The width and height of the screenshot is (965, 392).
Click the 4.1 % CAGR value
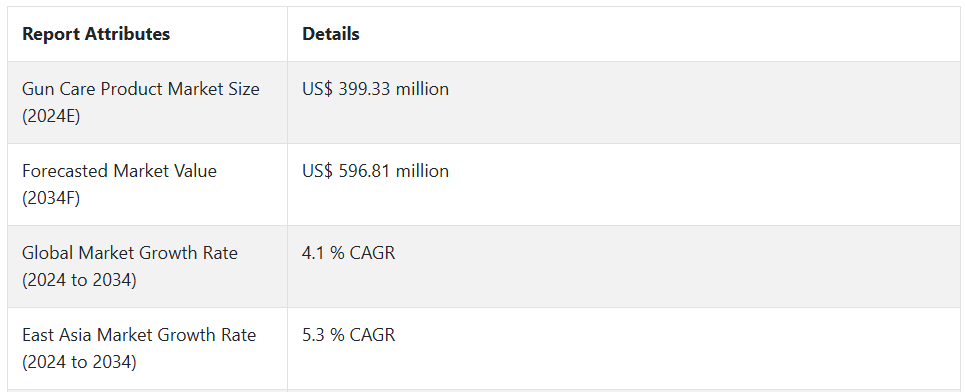(x=348, y=253)
